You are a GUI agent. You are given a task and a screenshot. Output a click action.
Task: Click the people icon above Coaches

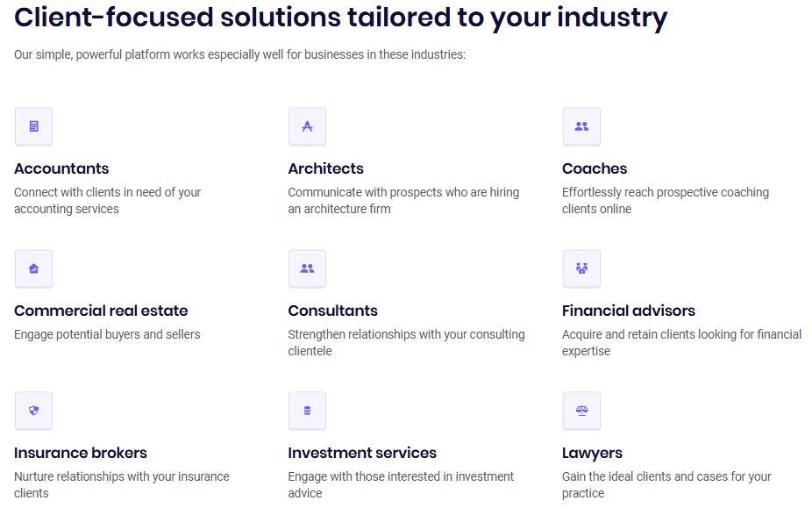point(581,126)
